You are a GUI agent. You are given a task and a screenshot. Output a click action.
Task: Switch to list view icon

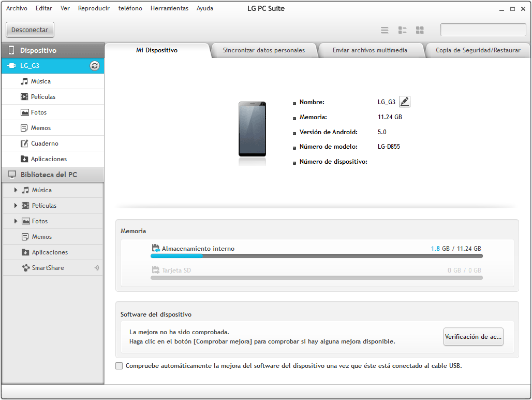(385, 30)
